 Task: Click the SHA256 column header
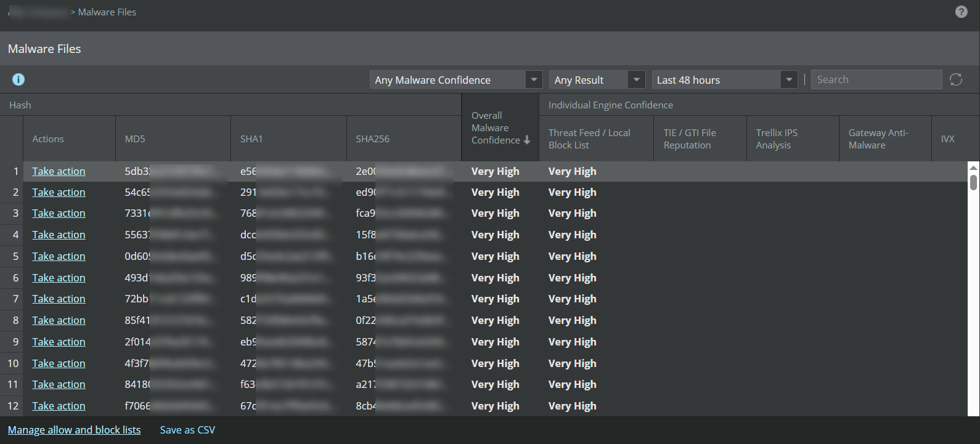[404, 139]
